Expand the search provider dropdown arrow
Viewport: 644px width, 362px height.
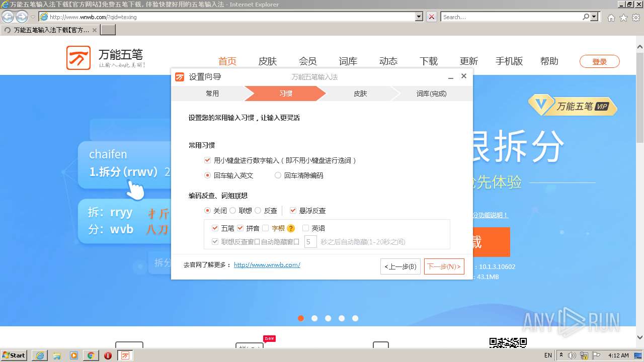coord(595,17)
